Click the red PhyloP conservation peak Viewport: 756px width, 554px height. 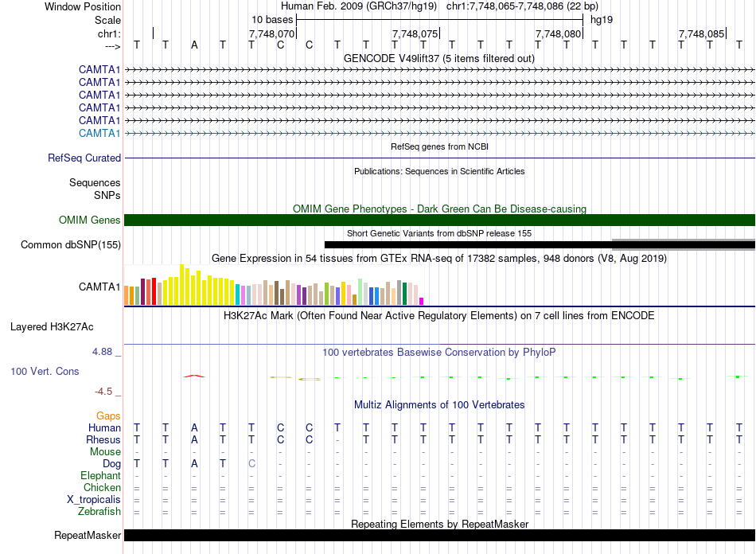tap(194, 376)
